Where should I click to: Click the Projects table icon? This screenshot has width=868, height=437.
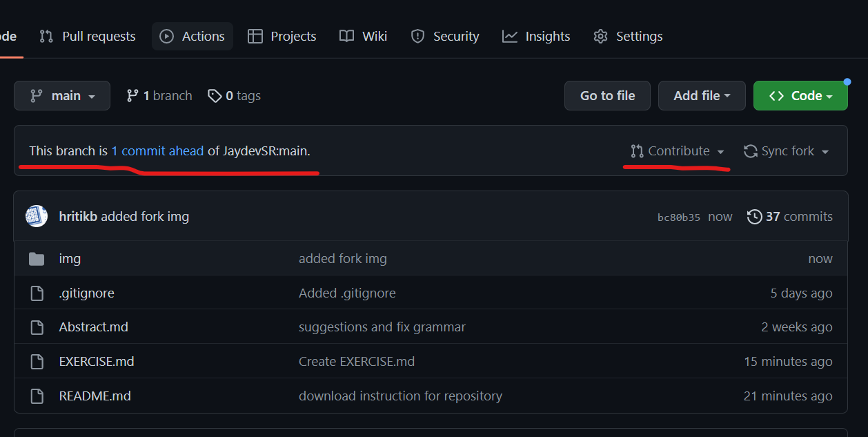click(x=255, y=36)
